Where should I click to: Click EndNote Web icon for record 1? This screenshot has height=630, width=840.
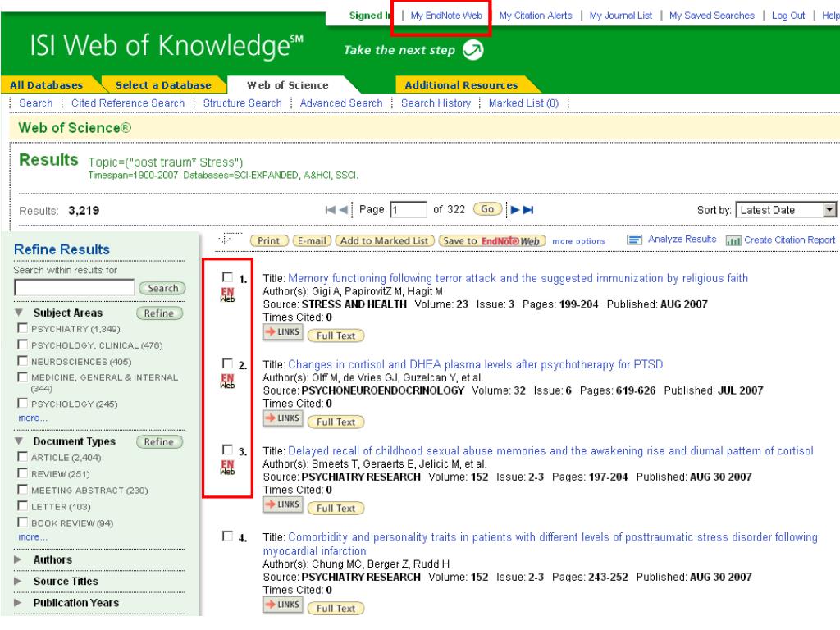[x=227, y=294]
